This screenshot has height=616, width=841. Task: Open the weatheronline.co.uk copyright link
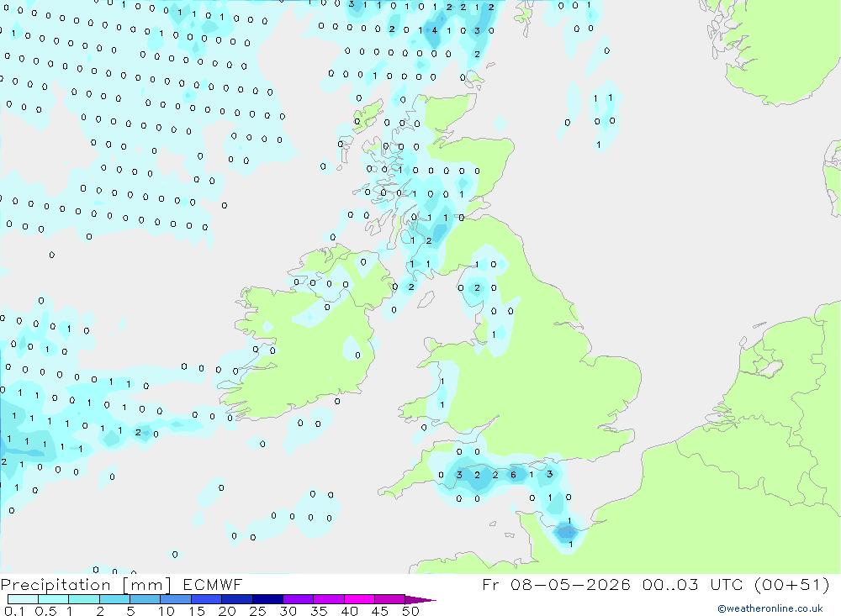770,608
